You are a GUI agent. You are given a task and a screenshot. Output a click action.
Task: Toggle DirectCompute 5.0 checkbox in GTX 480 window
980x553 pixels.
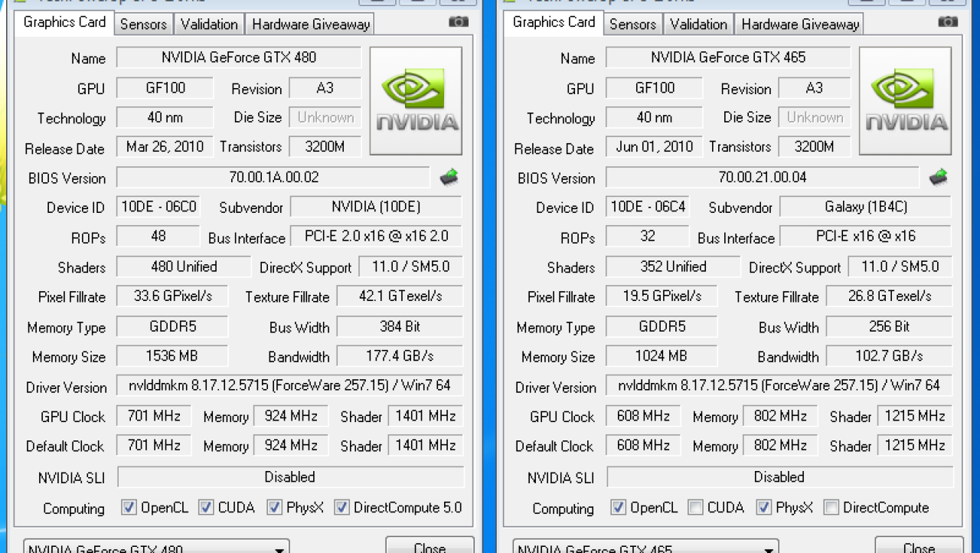pyautogui.click(x=341, y=507)
